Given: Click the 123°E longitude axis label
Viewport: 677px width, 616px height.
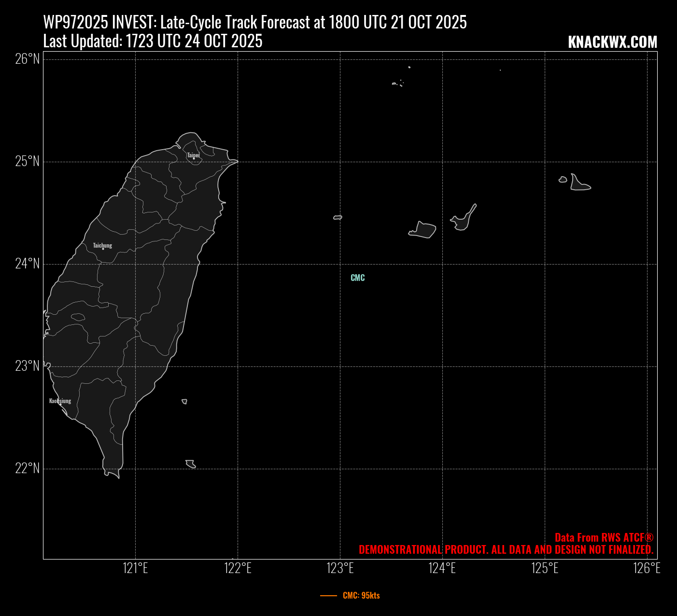Looking at the screenshot, I should click(340, 568).
